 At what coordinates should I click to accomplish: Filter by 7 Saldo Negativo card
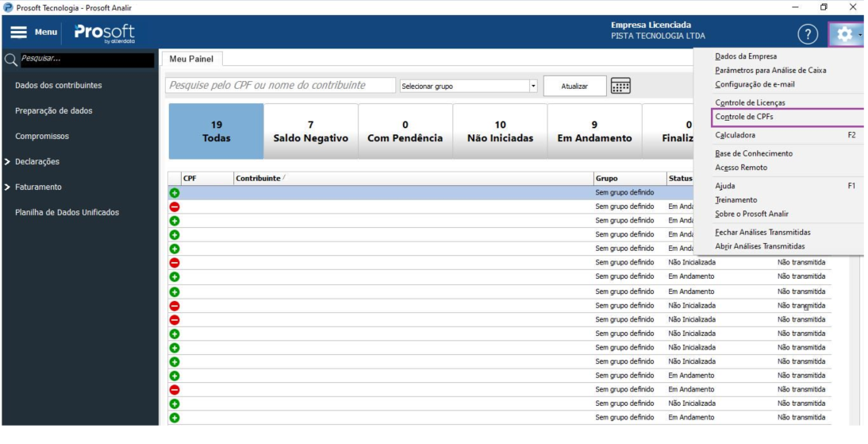pos(310,131)
